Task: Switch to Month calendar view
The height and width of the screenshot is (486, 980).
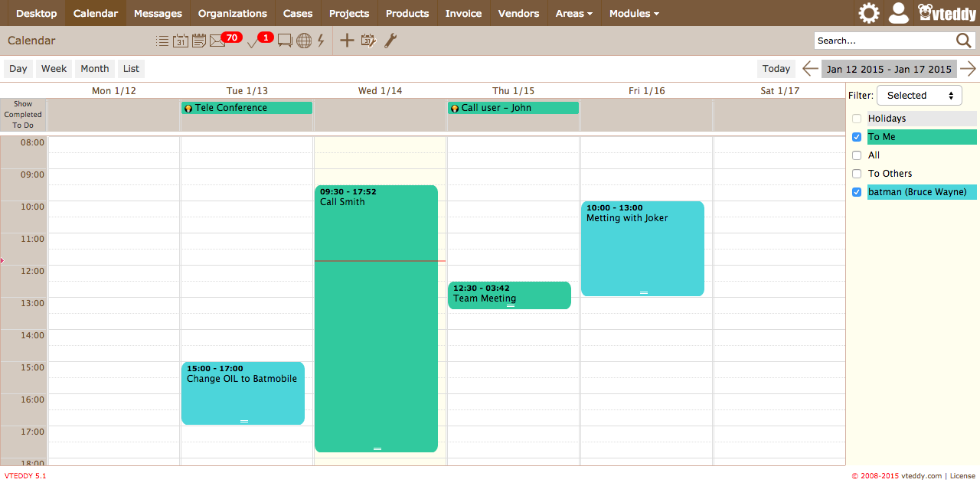Action: (95, 69)
